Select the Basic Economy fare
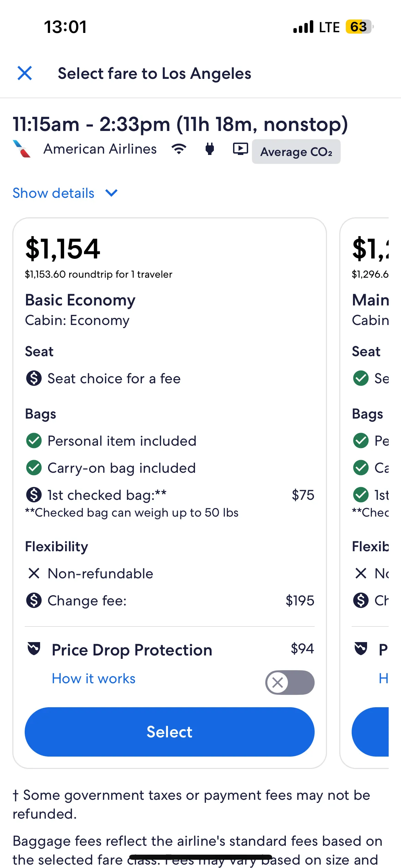The height and width of the screenshot is (868, 401). point(169,732)
